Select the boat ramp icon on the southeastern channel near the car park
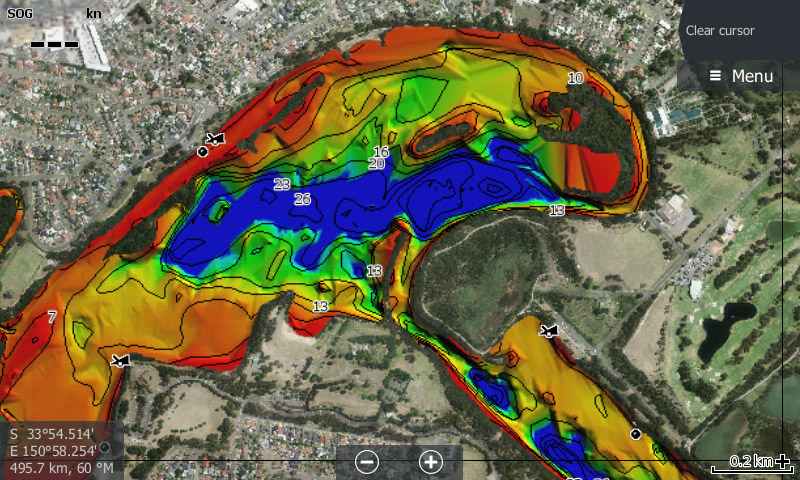 coord(549,331)
